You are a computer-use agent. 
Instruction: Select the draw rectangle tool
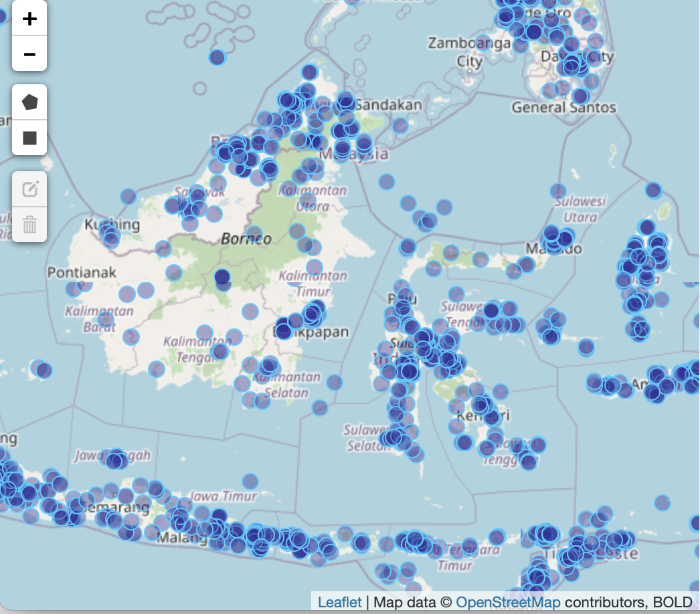click(29, 138)
